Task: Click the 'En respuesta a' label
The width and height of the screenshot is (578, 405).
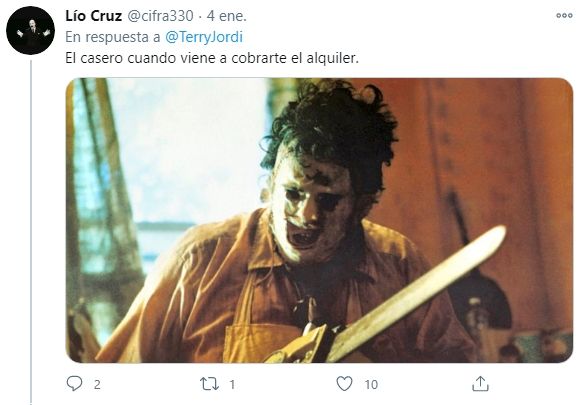Action: click(x=113, y=37)
